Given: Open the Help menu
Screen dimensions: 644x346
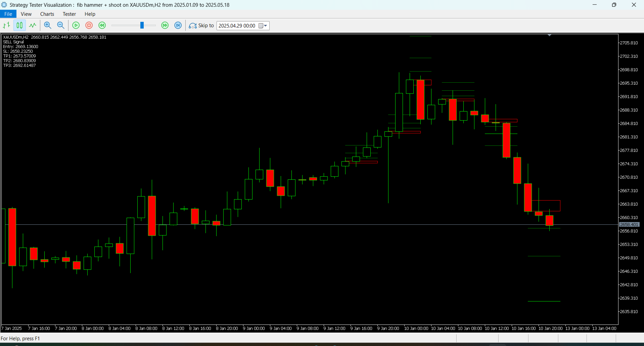Looking at the screenshot, I should pyautogui.click(x=90, y=14).
